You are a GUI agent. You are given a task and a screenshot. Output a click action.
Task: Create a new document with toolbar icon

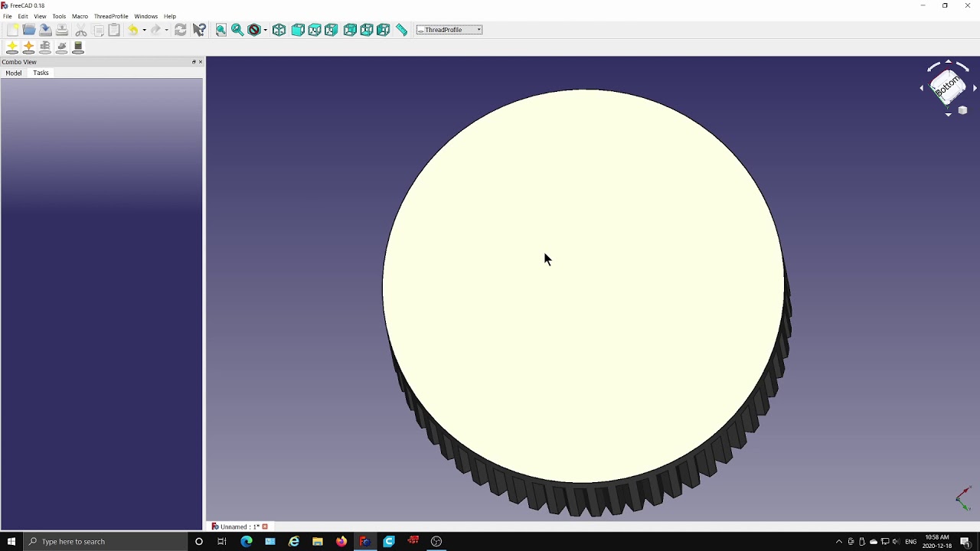(12, 30)
